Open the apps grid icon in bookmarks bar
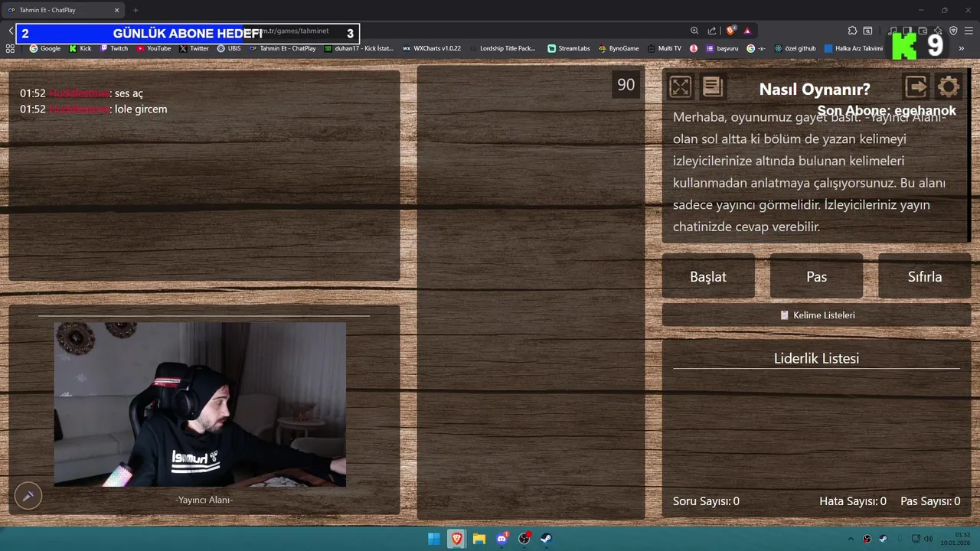Screen dimensions: 980x551 [x=10, y=48]
